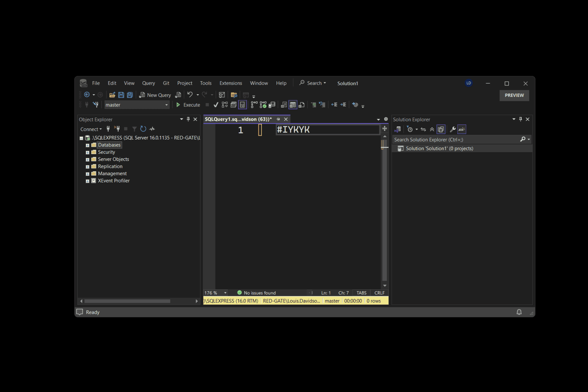The width and height of the screenshot is (588, 392).
Task: Open the Git menu
Action: [x=166, y=83]
